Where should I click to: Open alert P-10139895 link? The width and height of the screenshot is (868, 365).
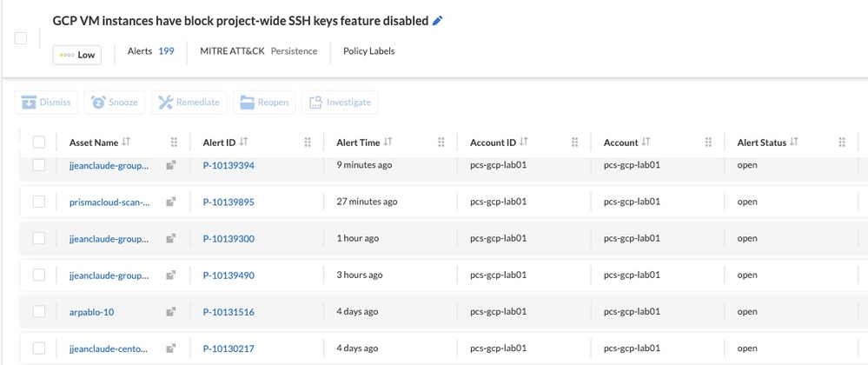229,202
